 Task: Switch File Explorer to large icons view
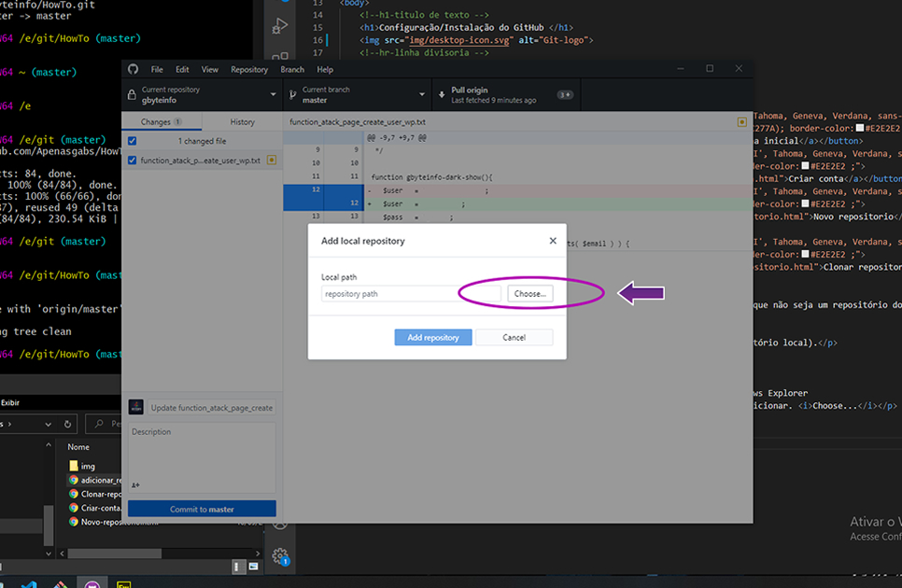pyautogui.click(x=254, y=567)
